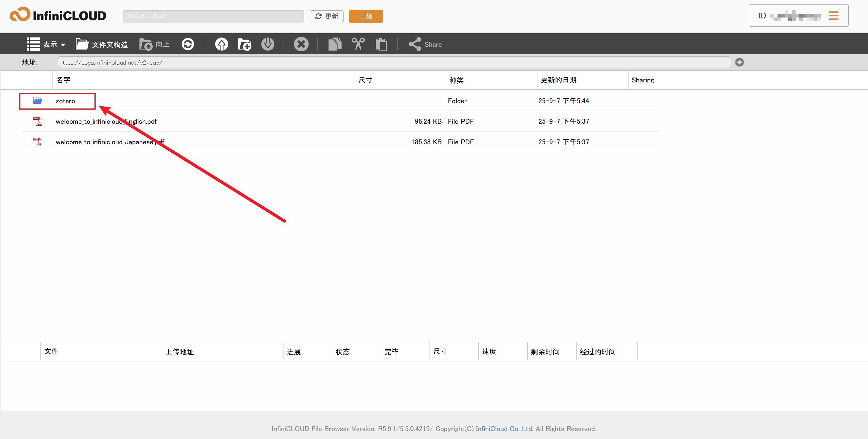Open the 文件夹构造 folder structure panel
The width and height of the screenshot is (868, 439).
[101, 44]
